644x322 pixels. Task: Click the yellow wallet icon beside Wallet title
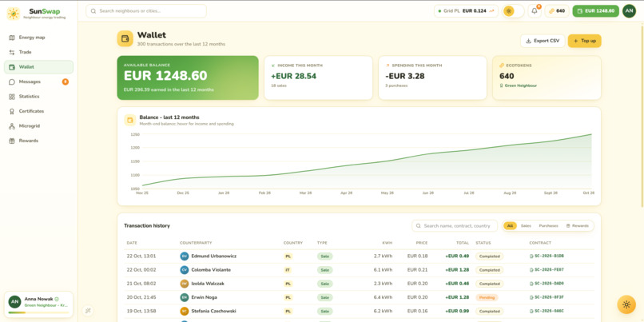point(125,38)
